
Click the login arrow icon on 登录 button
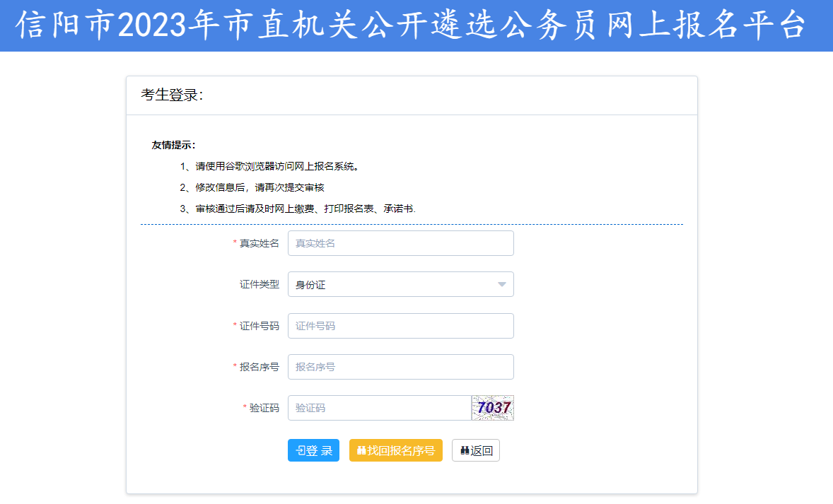coord(300,451)
